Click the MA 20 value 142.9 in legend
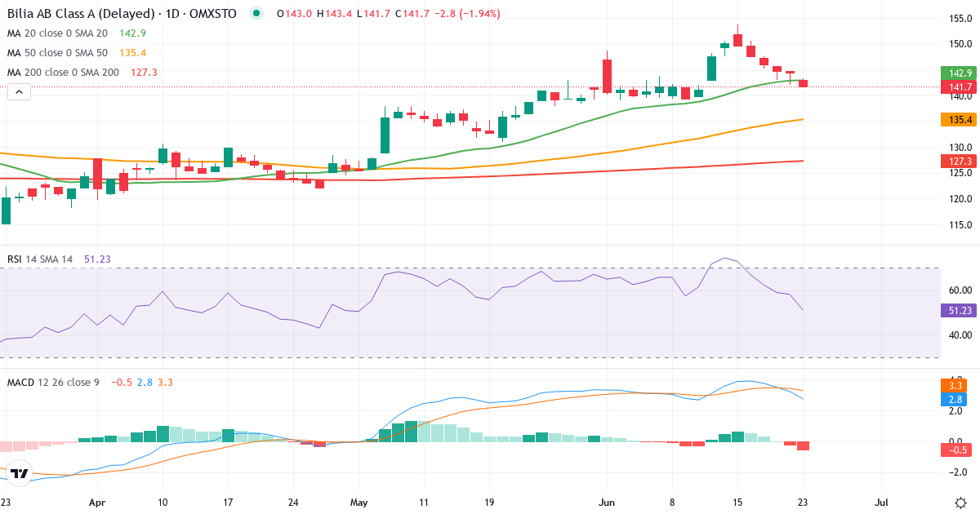Screen dimensions: 980x514 click(x=133, y=33)
